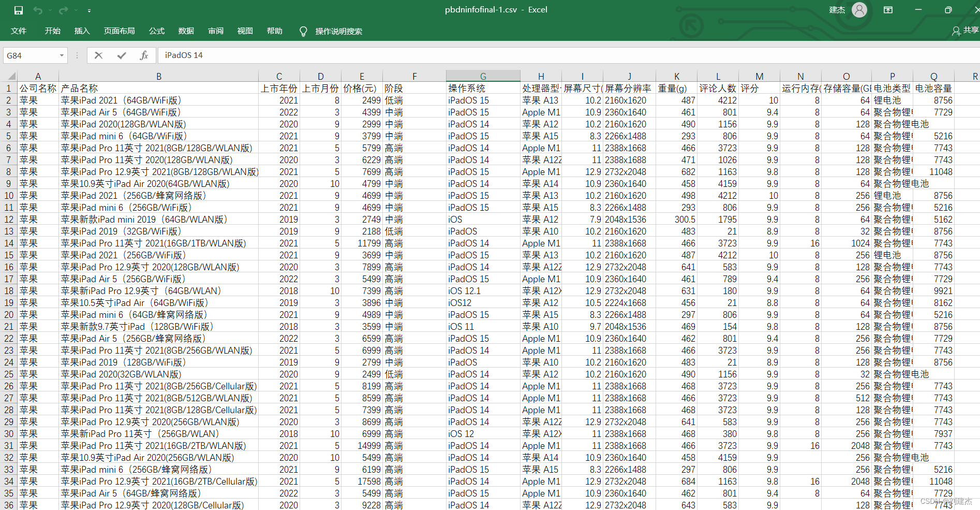Image resolution: width=980 pixels, height=510 pixels.
Task: Expand the Name Box dropdown arrow
Action: pyautogui.click(x=62, y=55)
